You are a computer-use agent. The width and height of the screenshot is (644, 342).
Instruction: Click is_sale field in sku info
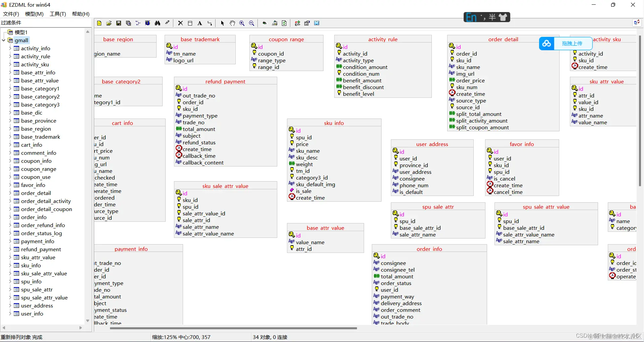(303, 191)
